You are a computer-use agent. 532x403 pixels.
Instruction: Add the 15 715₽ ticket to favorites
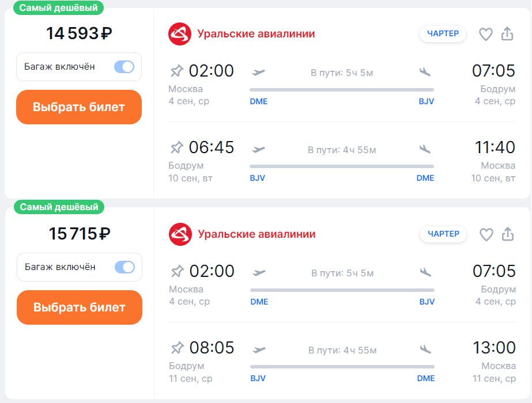[x=486, y=234]
